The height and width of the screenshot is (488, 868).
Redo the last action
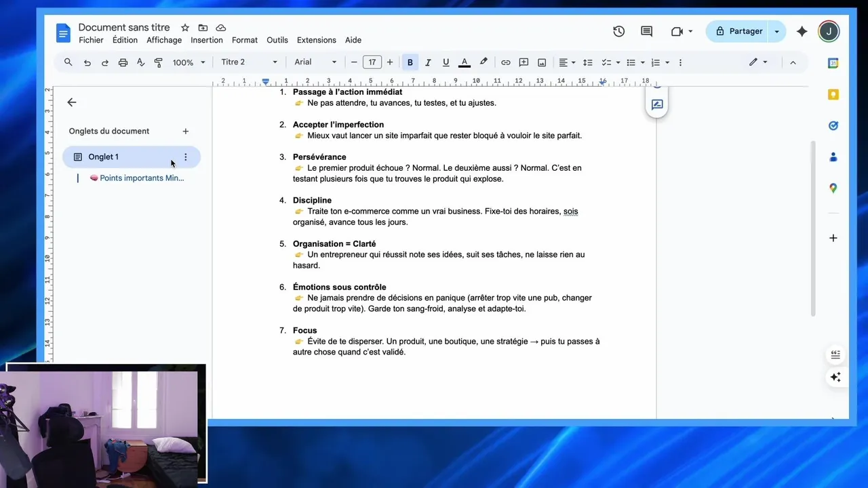coord(104,62)
